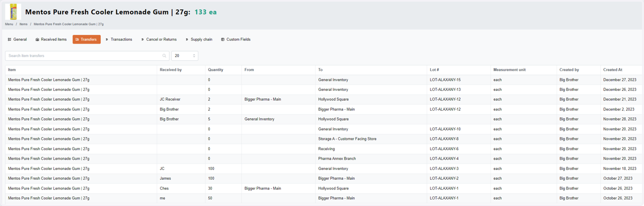
Task: Click the 133 ea stock quantity
Action: click(206, 12)
